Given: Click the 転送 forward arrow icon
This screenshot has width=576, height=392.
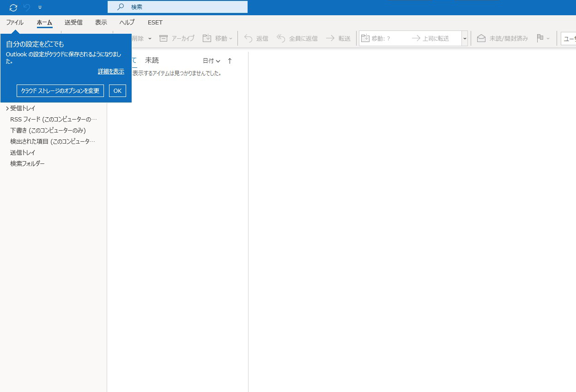Looking at the screenshot, I should coord(330,38).
